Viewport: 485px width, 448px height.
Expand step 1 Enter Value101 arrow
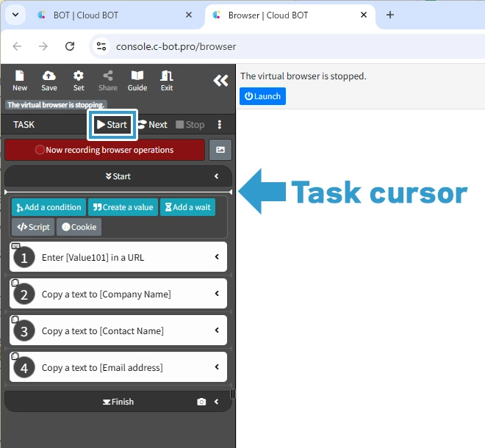point(217,257)
